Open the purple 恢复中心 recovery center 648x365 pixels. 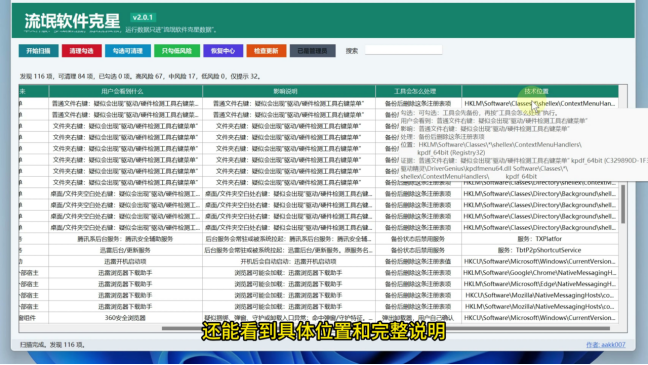(x=223, y=51)
